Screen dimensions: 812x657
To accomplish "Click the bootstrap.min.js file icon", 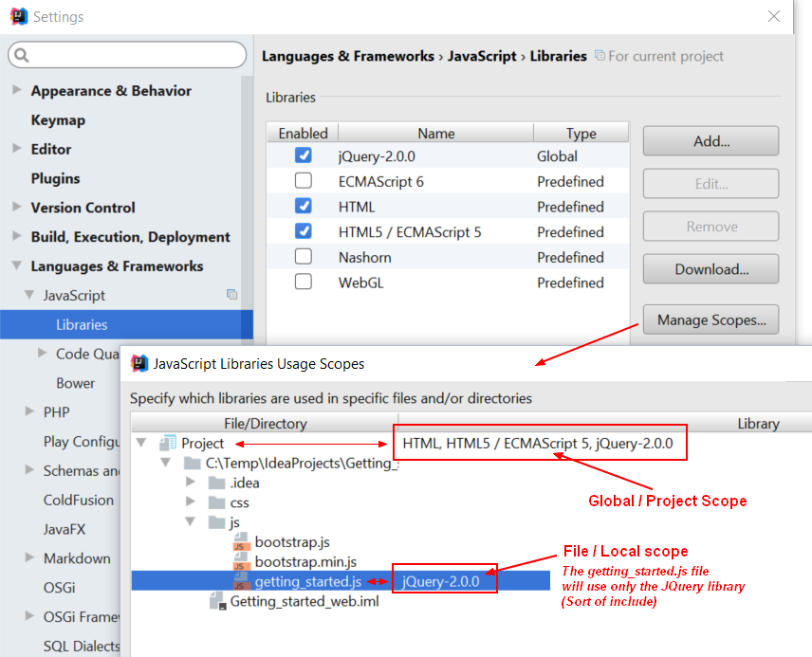I will click(240, 562).
